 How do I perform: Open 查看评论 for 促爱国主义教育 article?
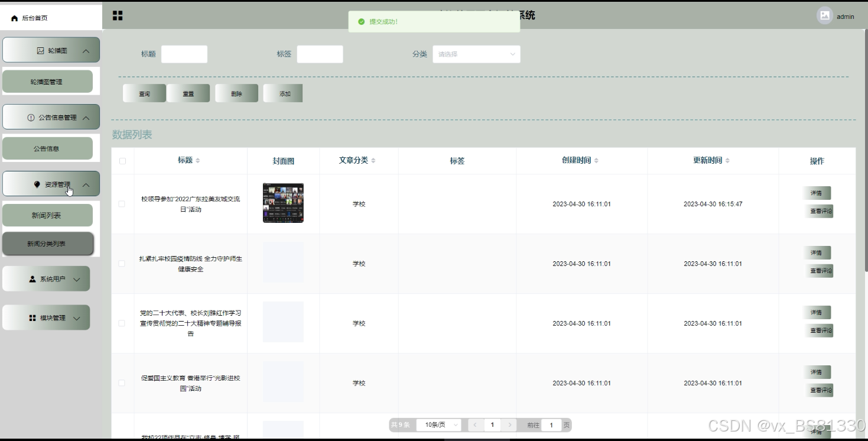[819, 390]
